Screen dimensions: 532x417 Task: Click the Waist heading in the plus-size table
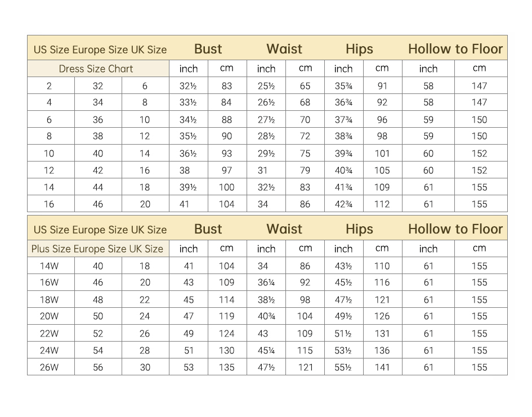coord(284,229)
